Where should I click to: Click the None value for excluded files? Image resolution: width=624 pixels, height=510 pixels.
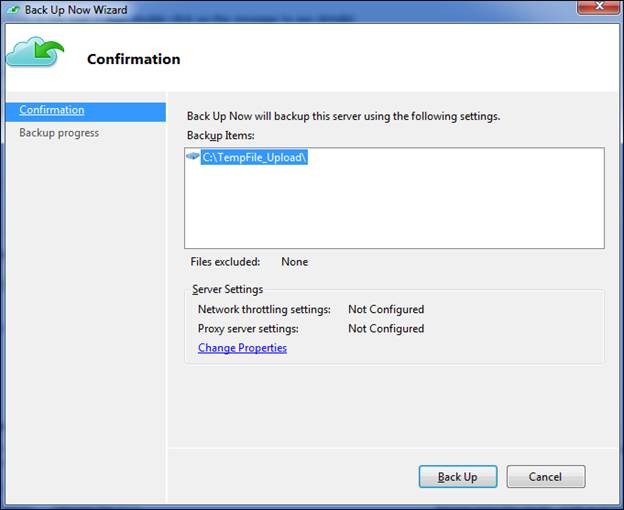[294, 262]
